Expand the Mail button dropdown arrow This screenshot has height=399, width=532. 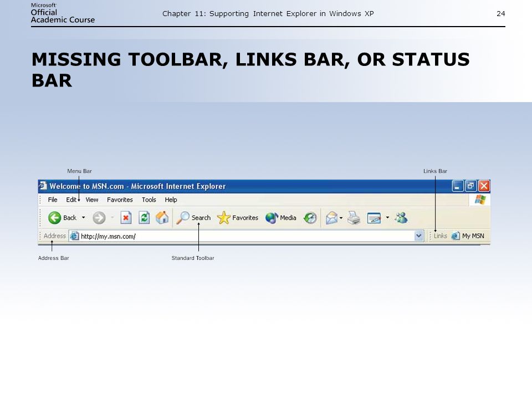[341, 218]
